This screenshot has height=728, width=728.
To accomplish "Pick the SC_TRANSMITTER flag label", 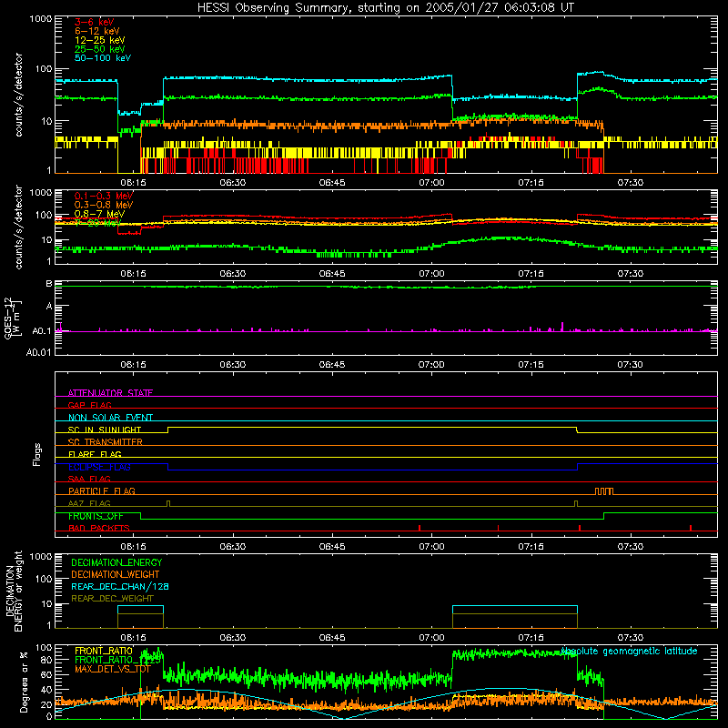I will coord(105,442).
